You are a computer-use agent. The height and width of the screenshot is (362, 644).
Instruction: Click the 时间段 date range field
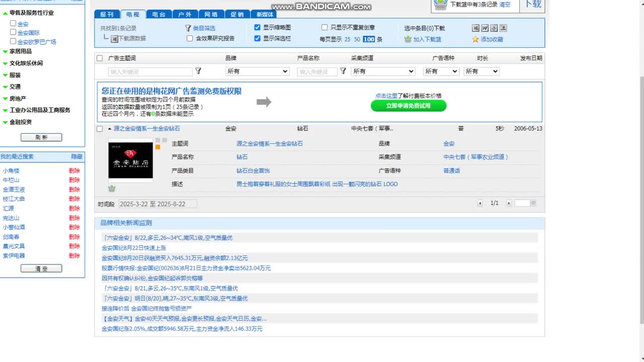158,204
